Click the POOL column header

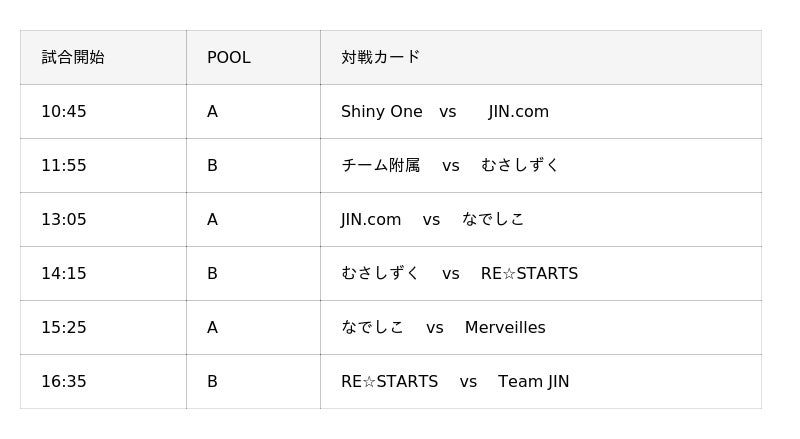229,58
